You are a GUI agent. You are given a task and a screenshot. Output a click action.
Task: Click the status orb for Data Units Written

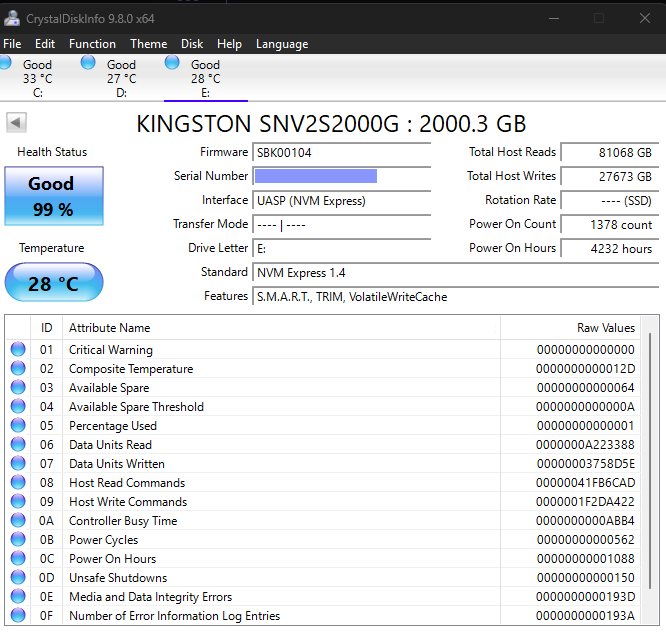[x=18, y=463]
